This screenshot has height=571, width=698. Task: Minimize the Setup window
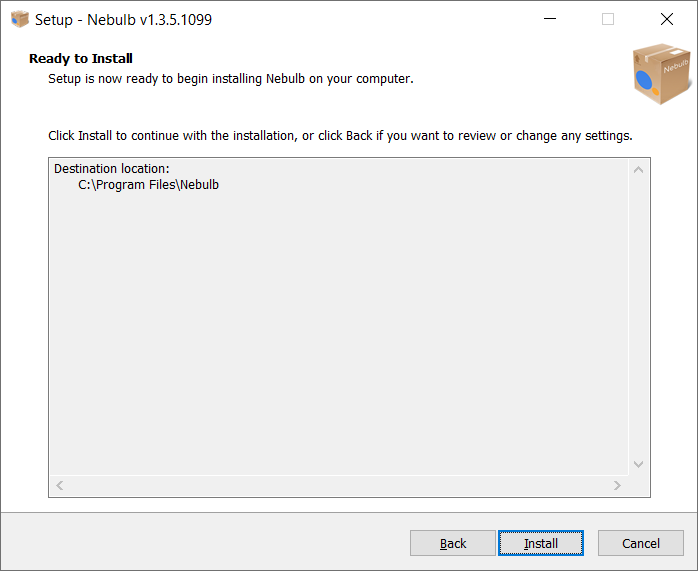[x=550, y=19]
